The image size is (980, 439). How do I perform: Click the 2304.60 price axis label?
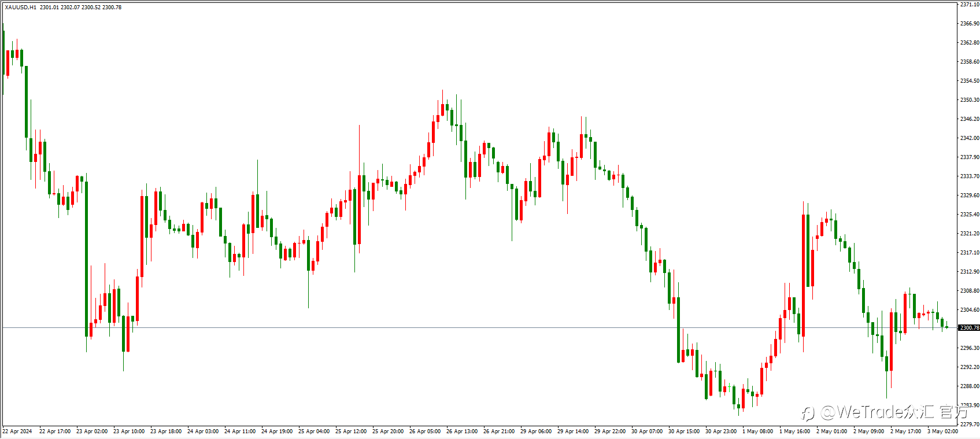(x=970, y=310)
